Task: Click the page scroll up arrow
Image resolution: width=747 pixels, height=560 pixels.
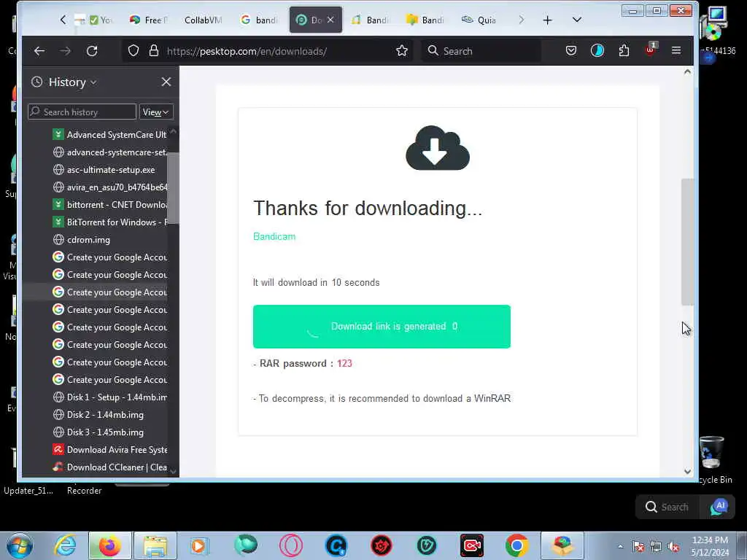Action: click(687, 72)
